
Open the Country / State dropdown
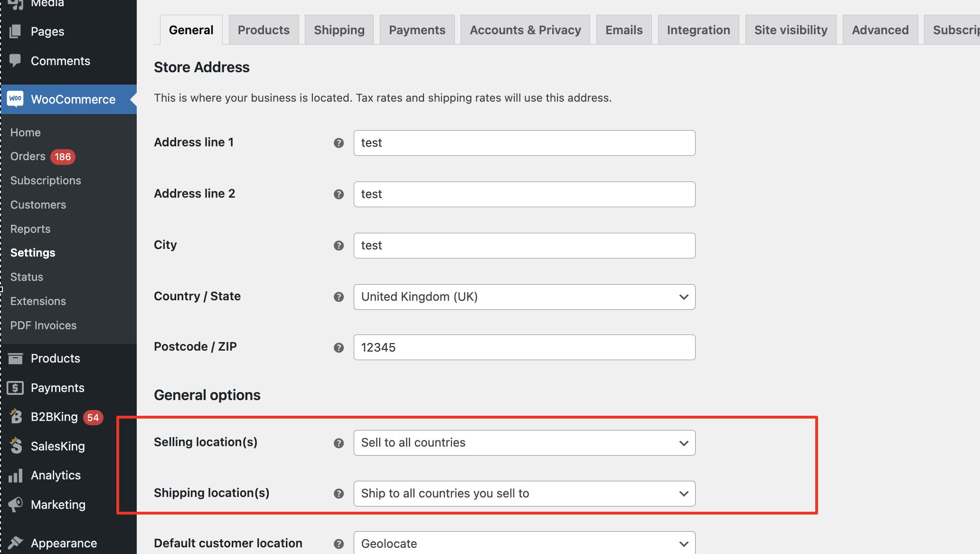pos(524,297)
